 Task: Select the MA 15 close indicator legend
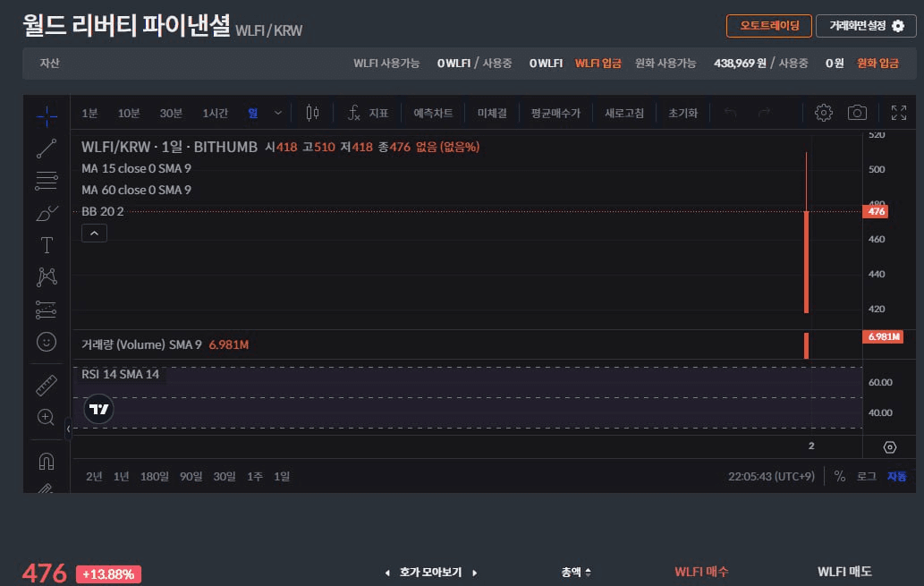coord(136,168)
